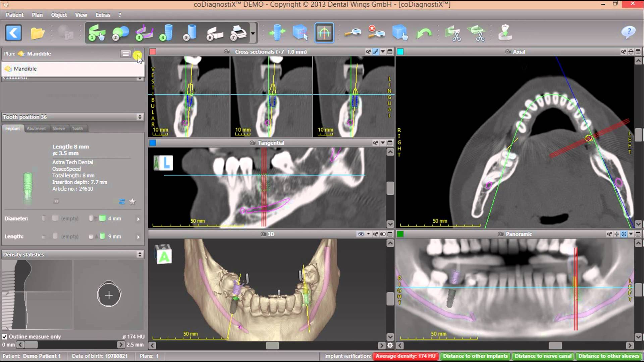The height and width of the screenshot is (362, 644).
Task: Select workflow step 5 sleeve cylinder icon
Action: point(190,33)
